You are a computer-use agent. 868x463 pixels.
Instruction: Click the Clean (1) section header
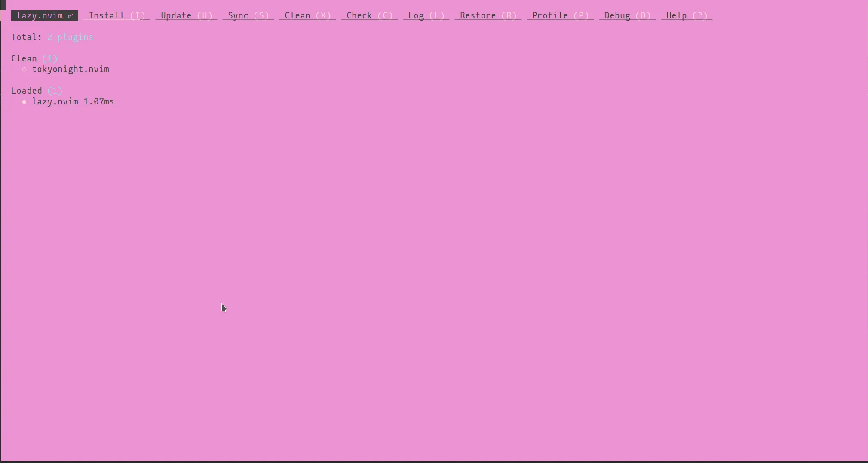[34, 59]
